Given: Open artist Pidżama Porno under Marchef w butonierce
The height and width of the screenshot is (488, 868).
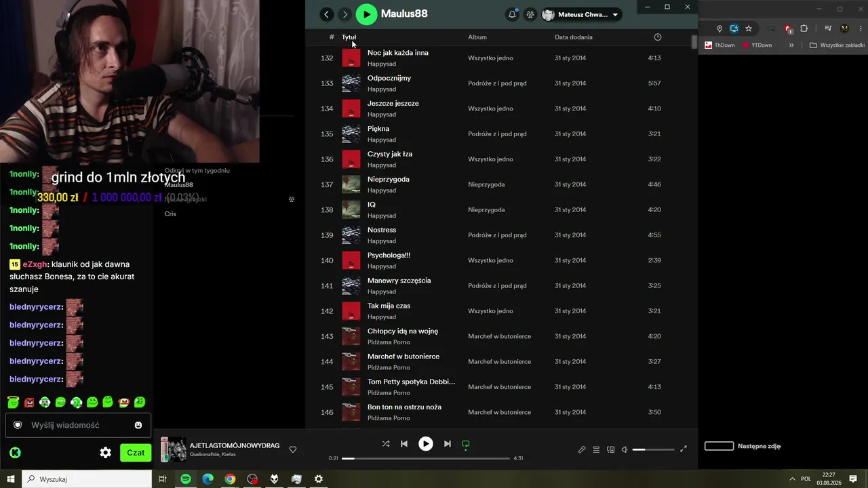Looking at the screenshot, I should coord(389,367).
